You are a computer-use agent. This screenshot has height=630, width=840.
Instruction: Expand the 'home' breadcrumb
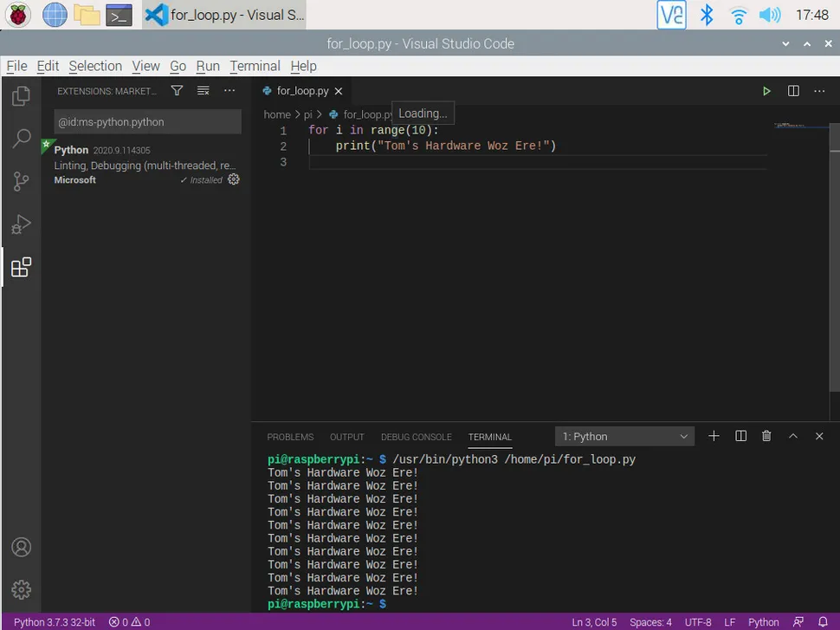tap(276, 114)
